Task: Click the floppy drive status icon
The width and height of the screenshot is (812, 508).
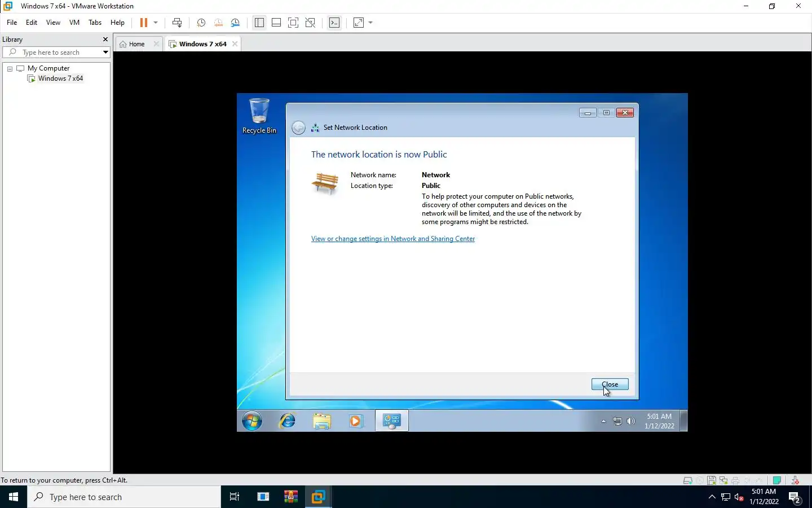Action: tap(712, 480)
